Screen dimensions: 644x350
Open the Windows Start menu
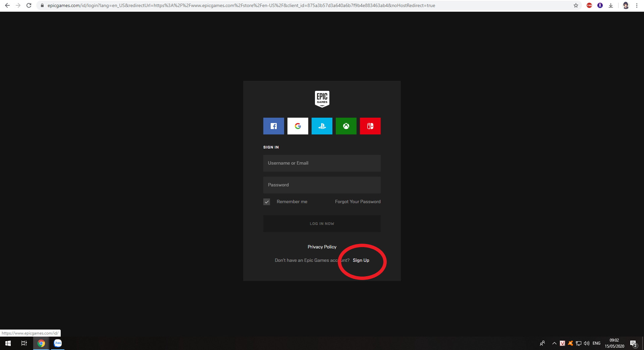coord(8,343)
